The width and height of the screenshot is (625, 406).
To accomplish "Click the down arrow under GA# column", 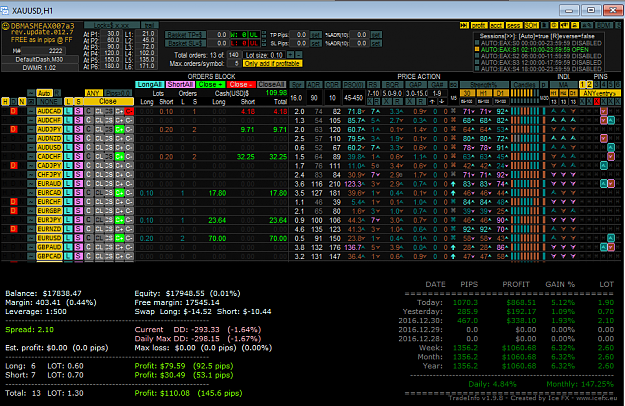I will pos(442,102).
